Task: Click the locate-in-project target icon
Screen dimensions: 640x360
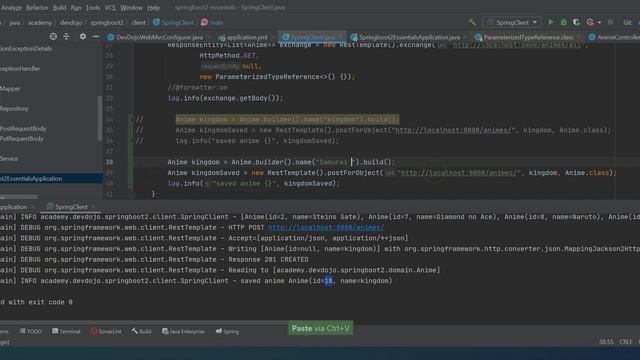Action: (x=53, y=36)
